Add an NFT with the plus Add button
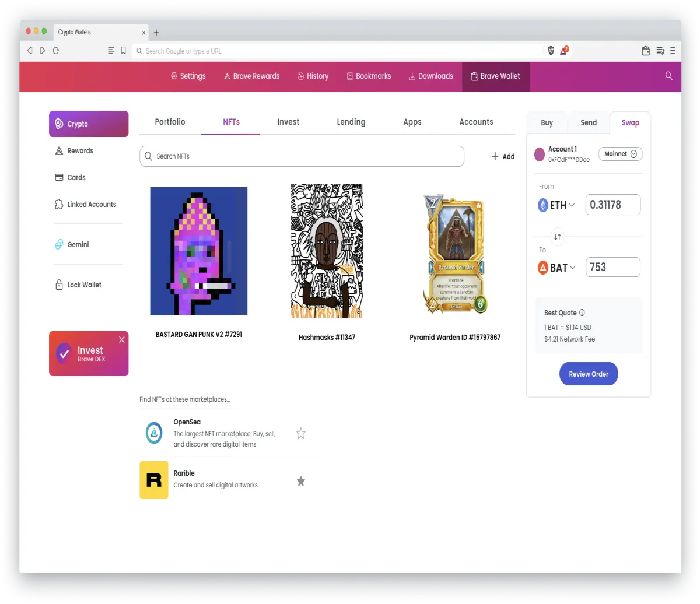Viewport: 700px width, 604px height. [503, 156]
